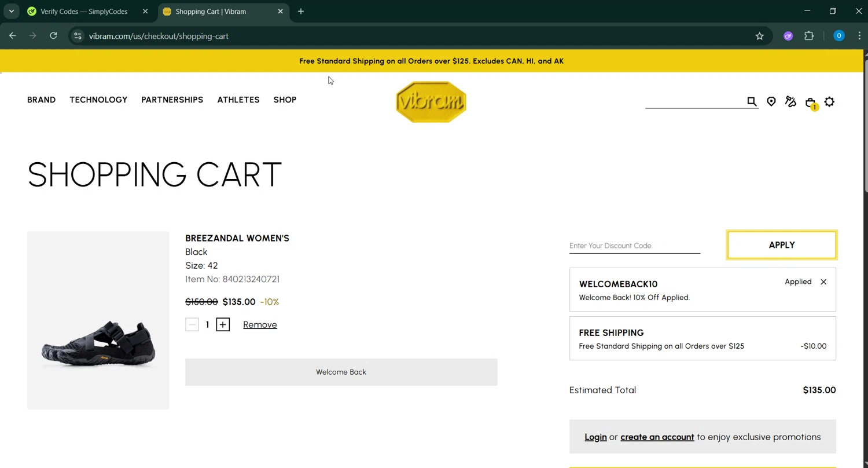Click the browser forward arrow

(33, 36)
